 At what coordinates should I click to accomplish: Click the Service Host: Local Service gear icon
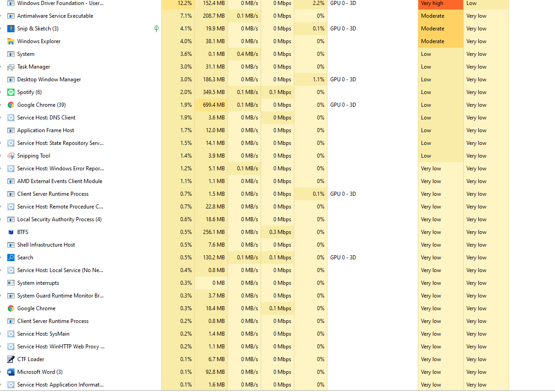tap(11, 270)
